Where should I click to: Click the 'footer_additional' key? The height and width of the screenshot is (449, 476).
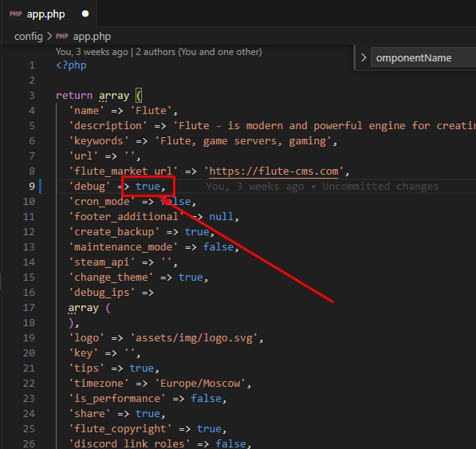[x=126, y=217]
